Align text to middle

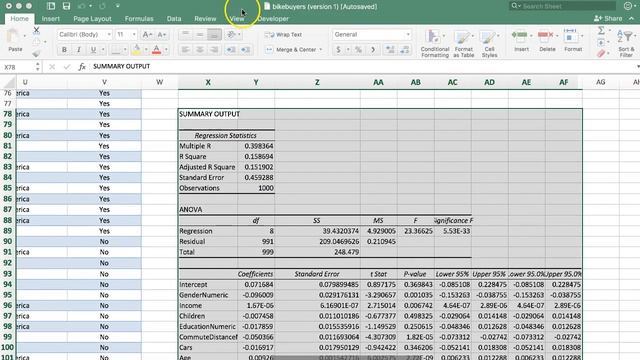pyautogui.click(x=200, y=35)
